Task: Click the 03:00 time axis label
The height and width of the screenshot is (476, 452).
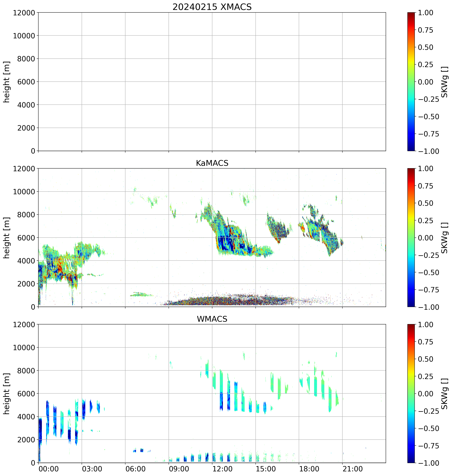Action: click(92, 469)
